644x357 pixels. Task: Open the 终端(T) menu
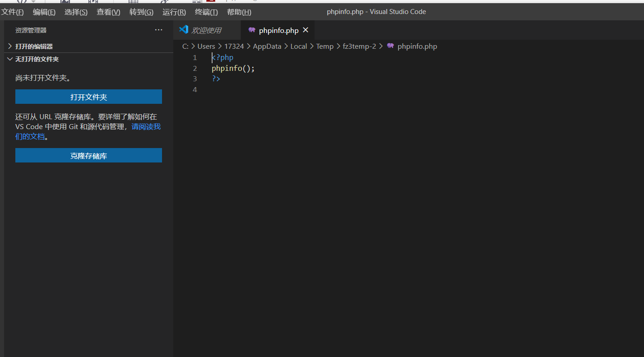(x=206, y=12)
